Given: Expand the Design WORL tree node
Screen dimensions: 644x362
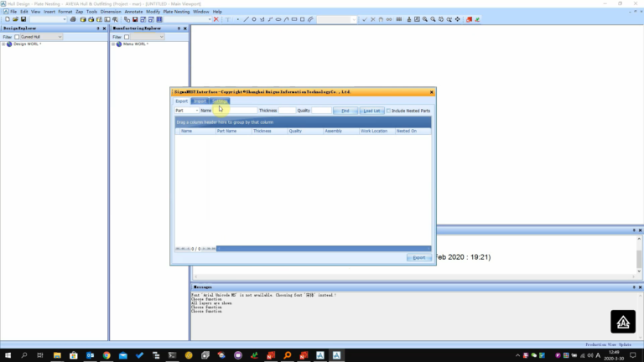Looking at the screenshot, I should pyautogui.click(x=3, y=44).
